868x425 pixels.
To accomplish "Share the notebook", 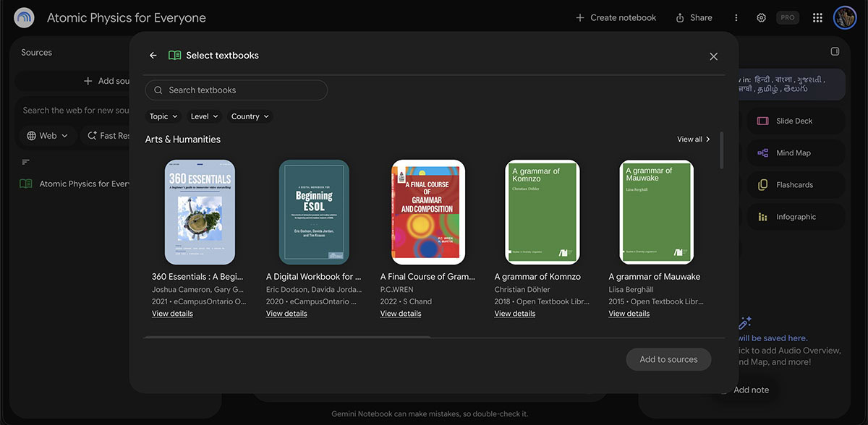I will tap(694, 18).
